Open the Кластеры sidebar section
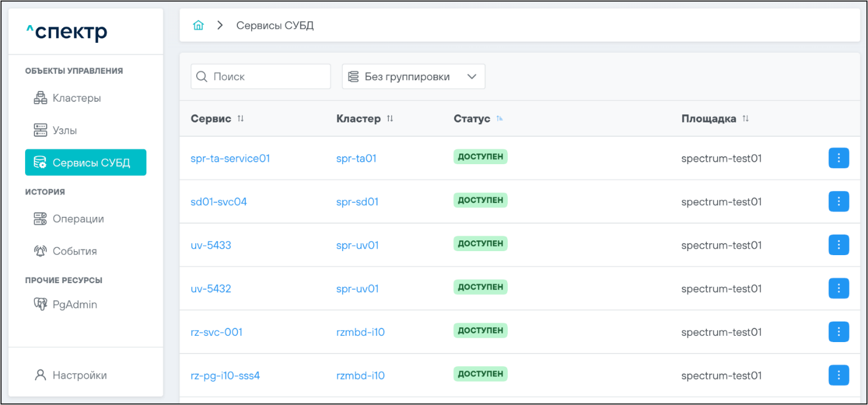Image resolution: width=868 pixels, height=405 pixels. tap(77, 98)
